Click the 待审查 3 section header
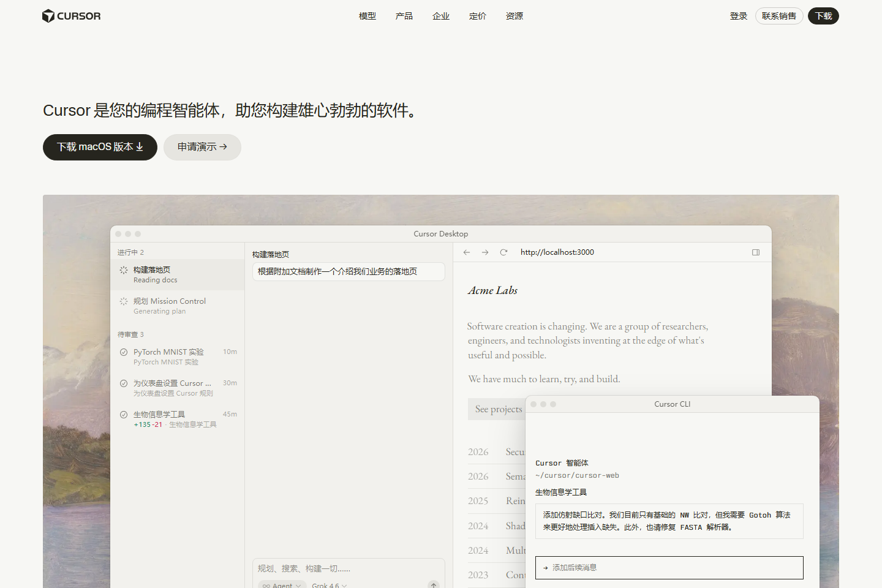The width and height of the screenshot is (882, 588). coord(130,334)
